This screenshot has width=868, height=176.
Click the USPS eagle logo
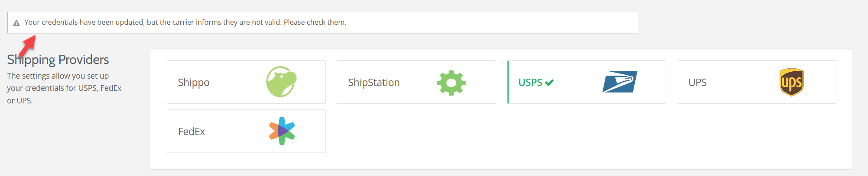620,82
